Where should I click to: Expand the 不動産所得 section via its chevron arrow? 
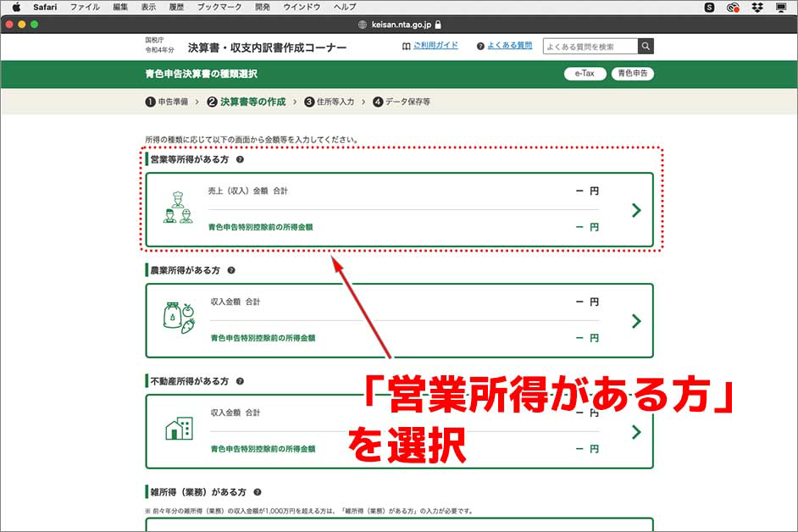click(636, 432)
